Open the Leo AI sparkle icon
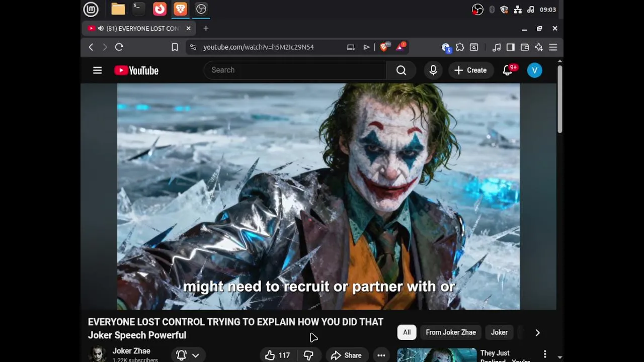 coord(539,47)
